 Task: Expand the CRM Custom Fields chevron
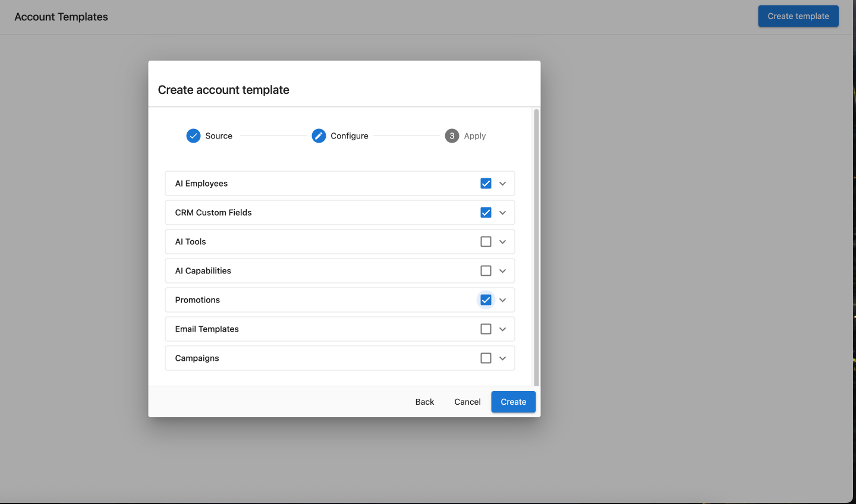coord(503,213)
